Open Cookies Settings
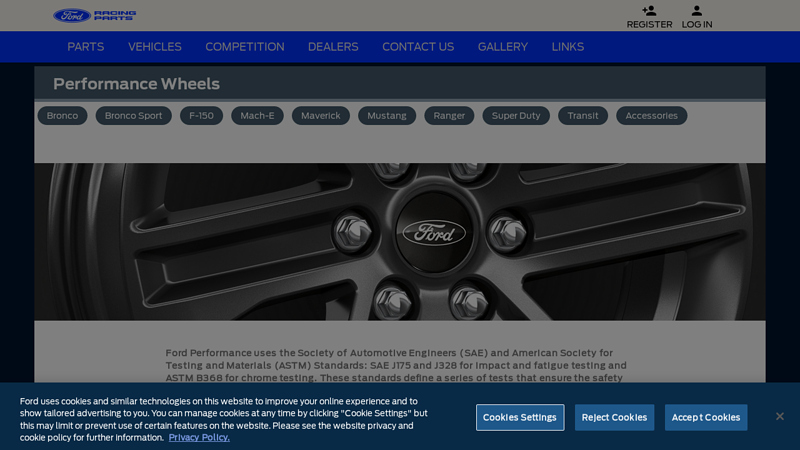 pyautogui.click(x=520, y=417)
